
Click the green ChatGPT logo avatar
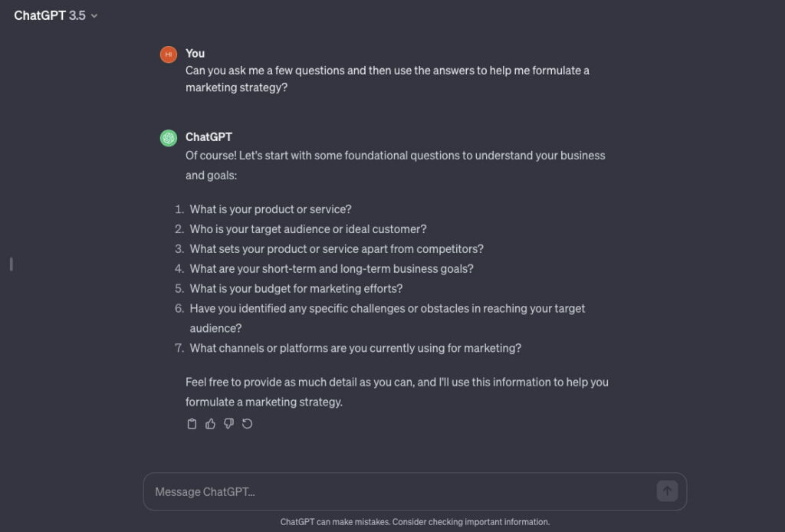pos(168,136)
